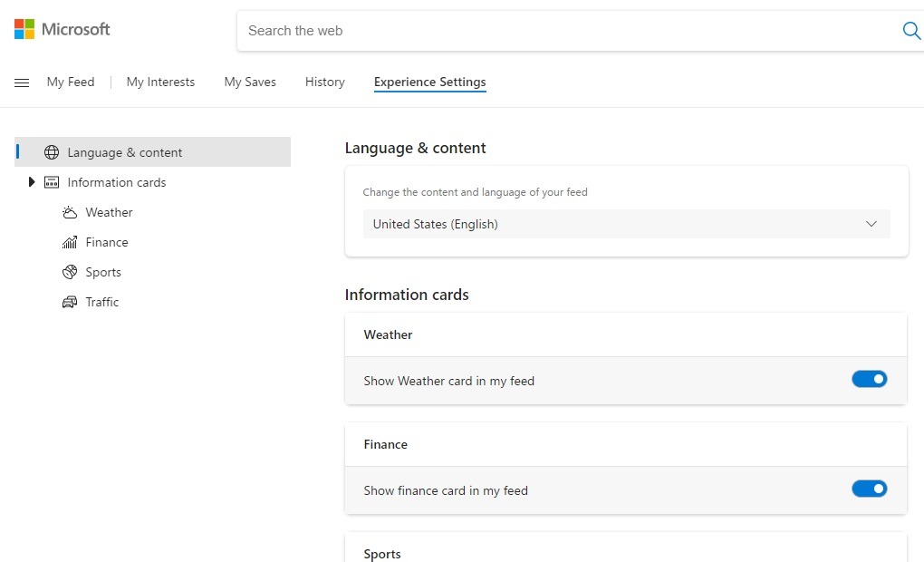Click the Search the web field
Viewport: 924px width, 562px height.
click(x=562, y=31)
